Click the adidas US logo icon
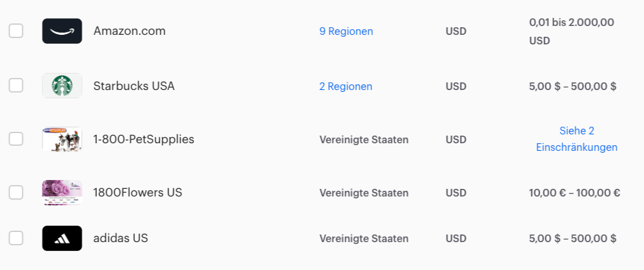This screenshot has width=644, height=270. click(62, 238)
